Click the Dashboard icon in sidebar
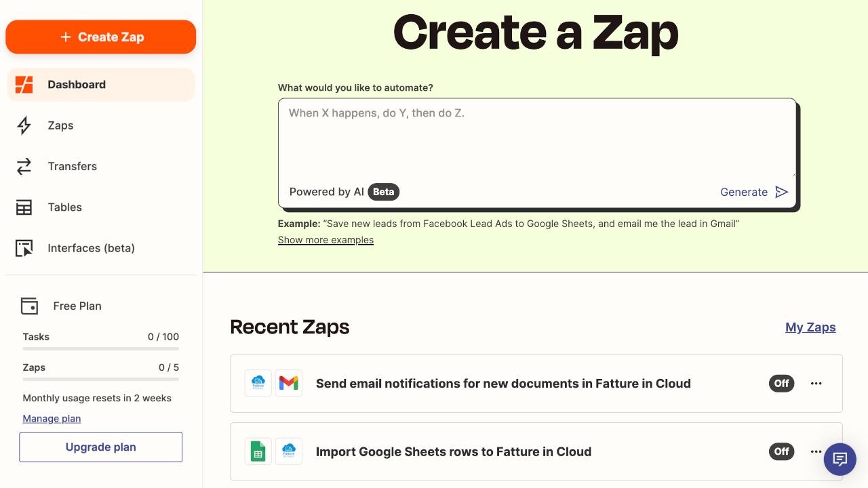The width and height of the screenshot is (868, 488). [x=24, y=85]
